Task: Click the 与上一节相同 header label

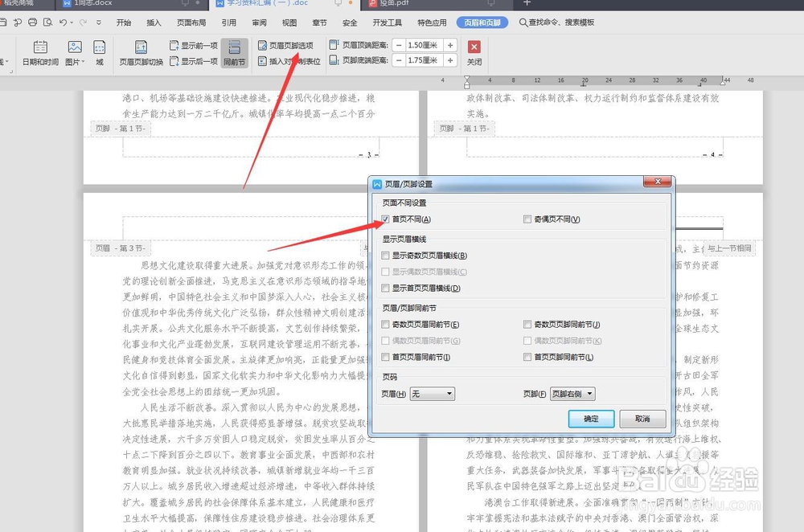Action: click(x=729, y=248)
